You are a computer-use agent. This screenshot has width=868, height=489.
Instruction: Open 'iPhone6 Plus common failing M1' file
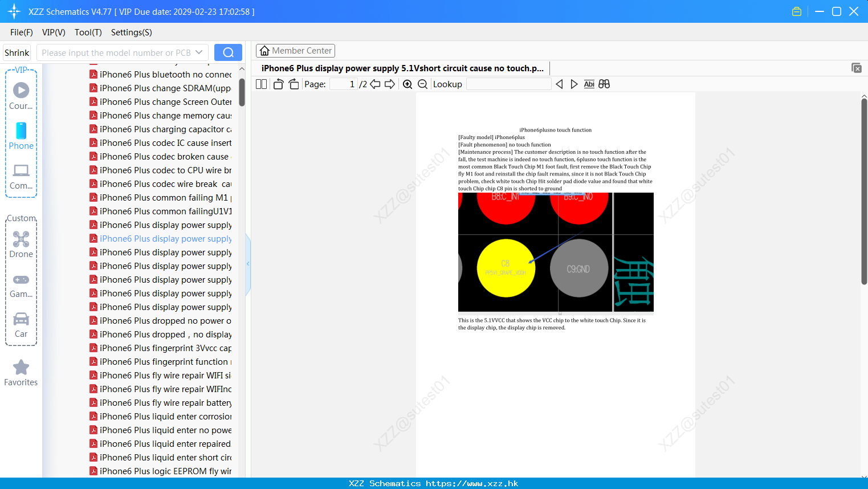click(161, 198)
